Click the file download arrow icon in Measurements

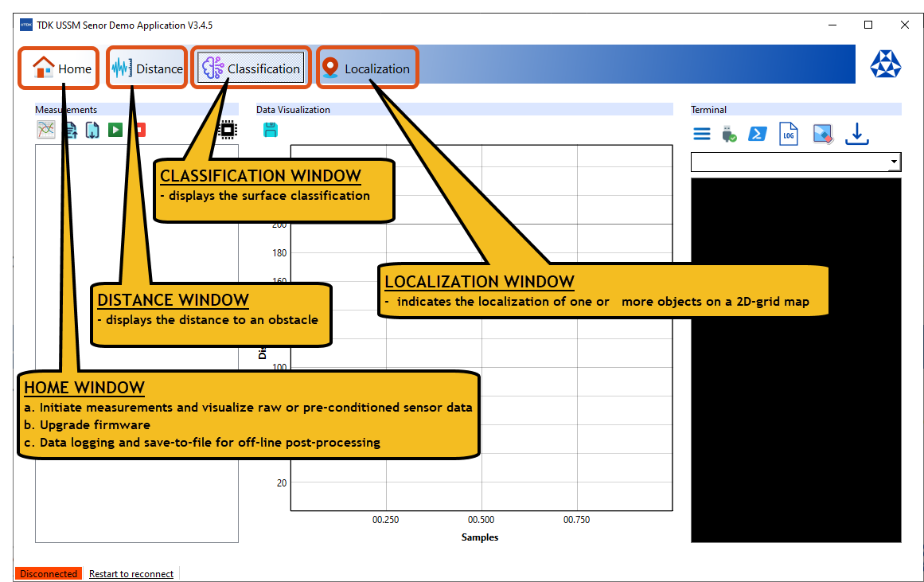click(x=92, y=131)
